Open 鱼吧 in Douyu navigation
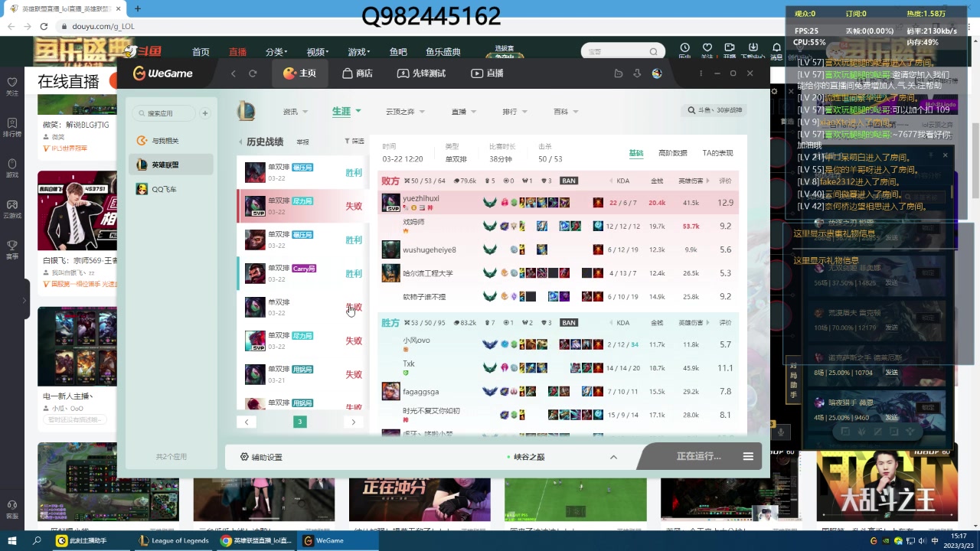 [x=398, y=52]
